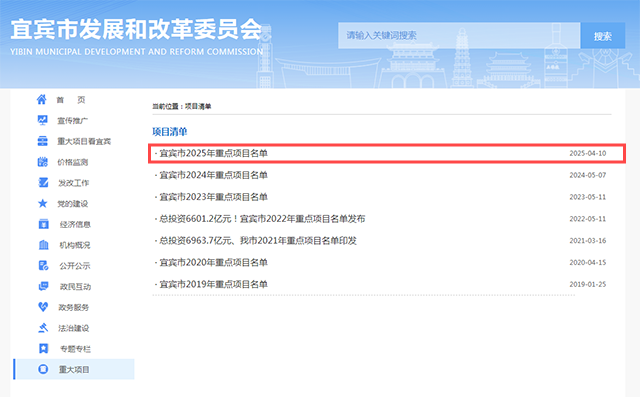Open the 总投资6601.2亿元 2022 project list article
Image resolution: width=640 pixels, height=397 pixels.
tap(262, 219)
